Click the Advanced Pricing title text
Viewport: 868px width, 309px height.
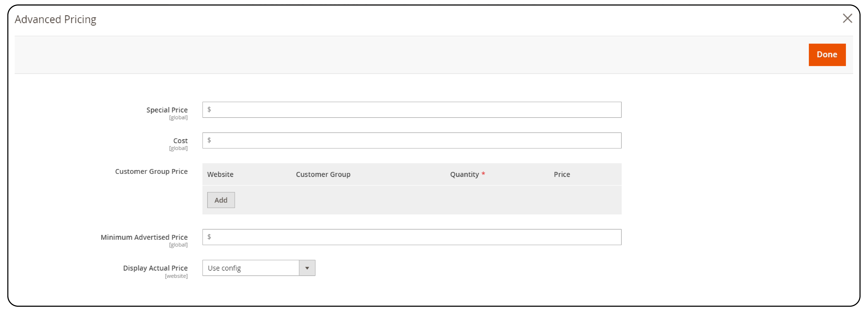pos(56,19)
